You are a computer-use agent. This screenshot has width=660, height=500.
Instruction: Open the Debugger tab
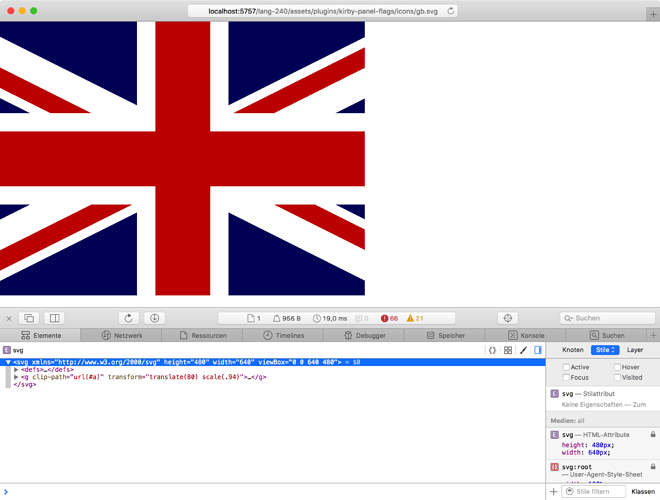[364, 335]
